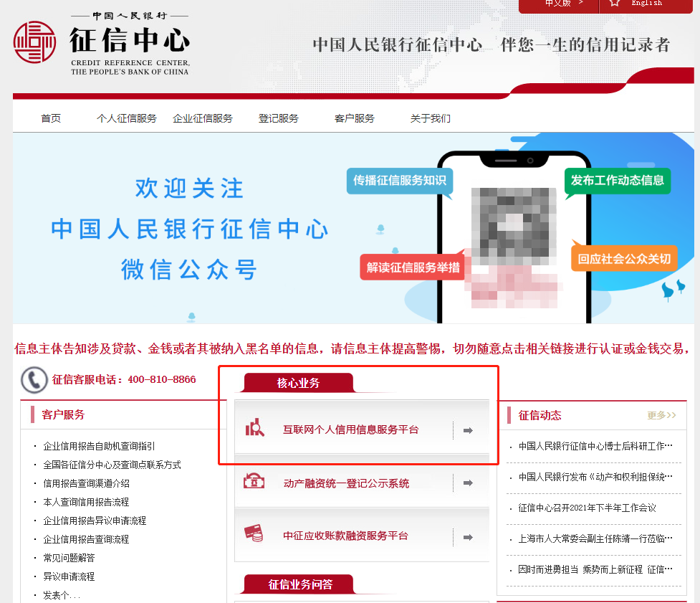This screenshot has width=700, height=603.
Task: Click the 回应社会公众关切 orange bubble
Action: pos(624,258)
